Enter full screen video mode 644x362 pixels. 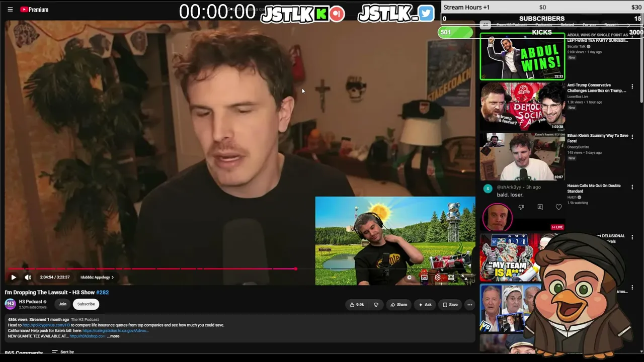(x=464, y=277)
